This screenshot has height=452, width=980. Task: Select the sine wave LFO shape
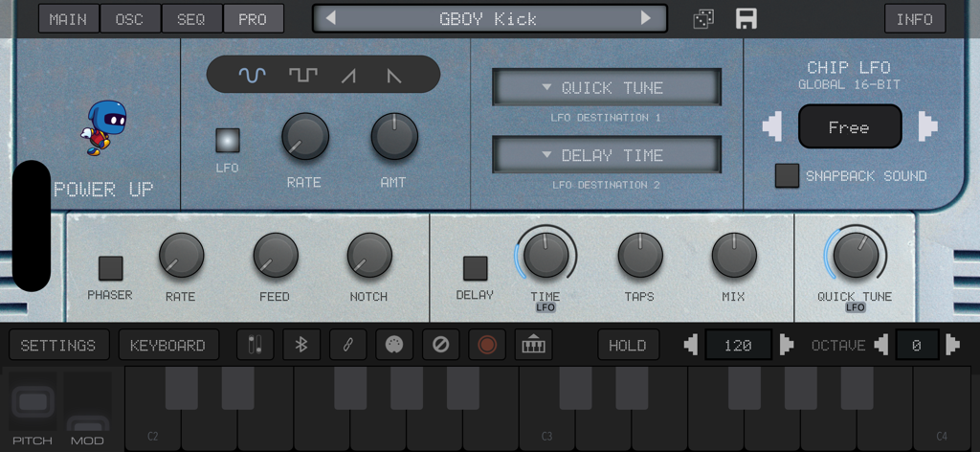point(253,76)
